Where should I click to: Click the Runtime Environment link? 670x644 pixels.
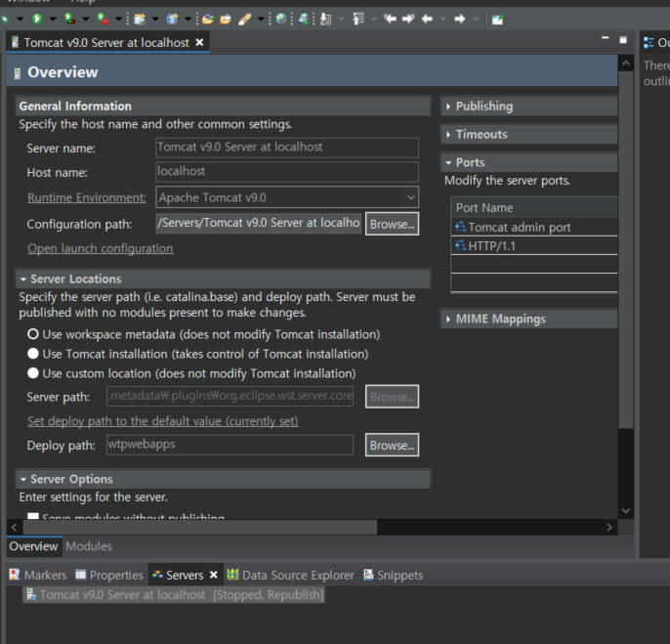pos(87,197)
